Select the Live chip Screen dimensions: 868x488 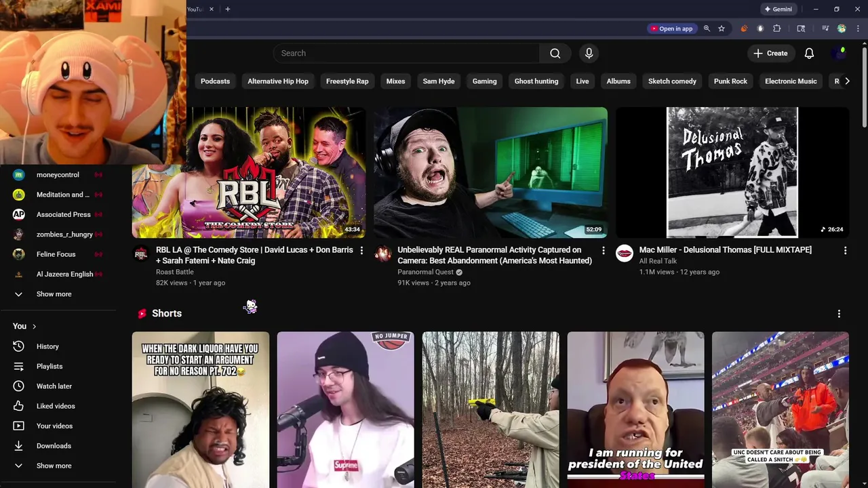[583, 81]
